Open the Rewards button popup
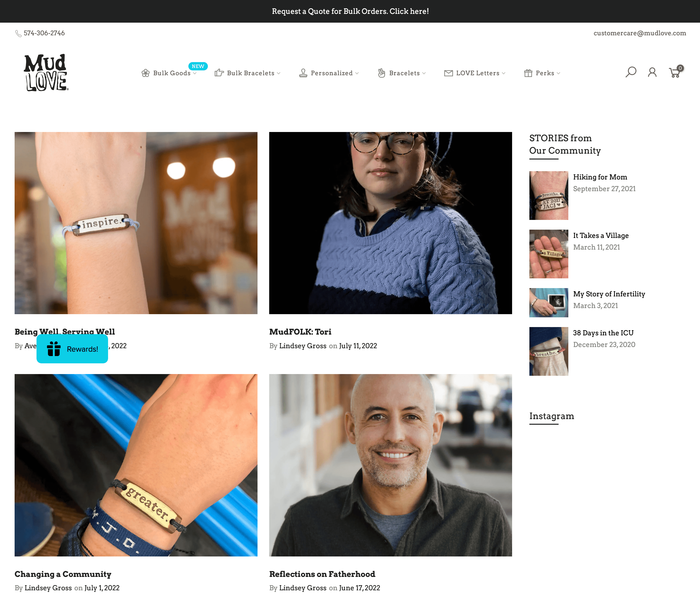The width and height of the screenshot is (700, 602). [71, 349]
